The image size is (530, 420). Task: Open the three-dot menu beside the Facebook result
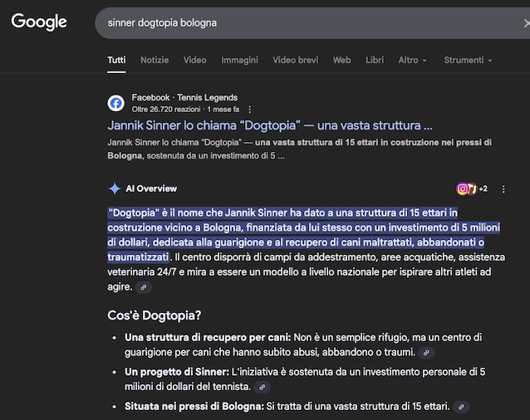tap(250, 110)
